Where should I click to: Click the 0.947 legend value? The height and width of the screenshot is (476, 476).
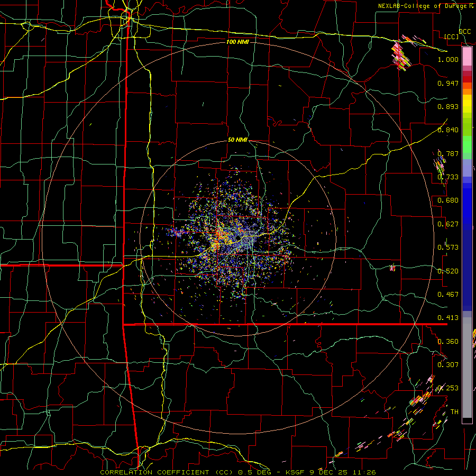click(x=448, y=83)
